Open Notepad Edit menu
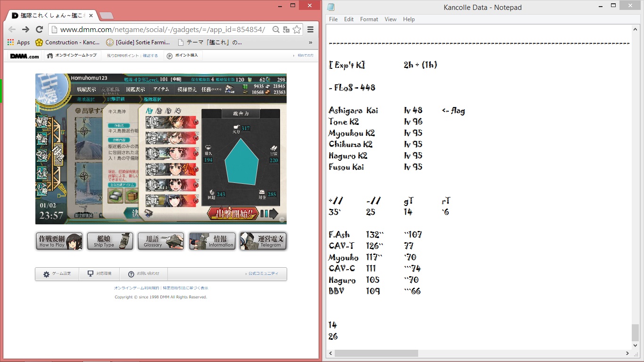 [x=349, y=19]
